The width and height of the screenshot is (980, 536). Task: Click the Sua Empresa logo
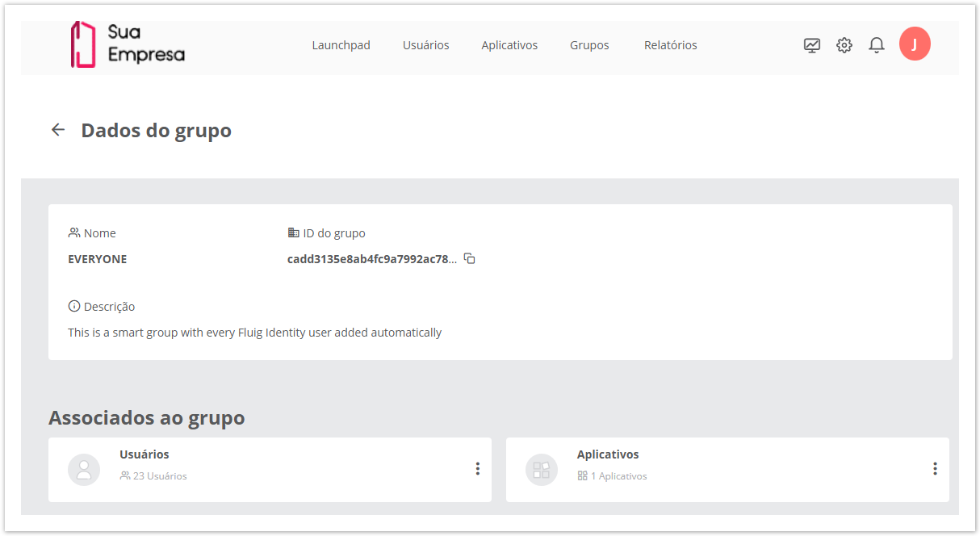pos(128,45)
